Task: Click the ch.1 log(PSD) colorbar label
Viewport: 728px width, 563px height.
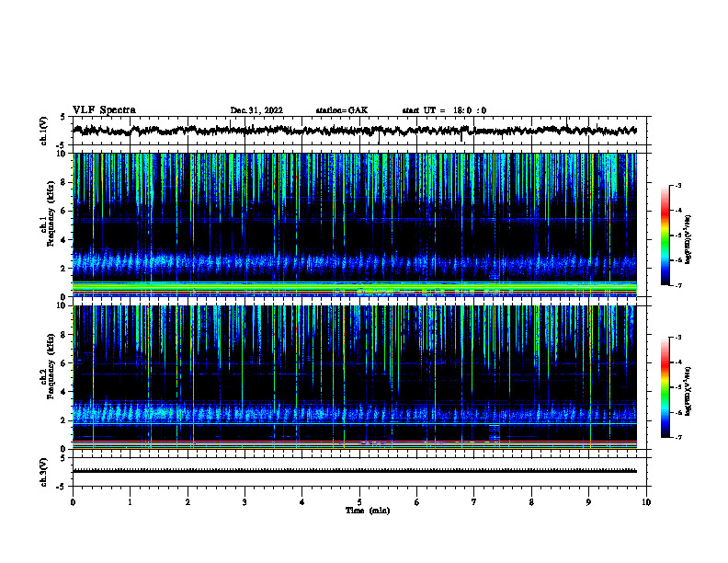Action: tap(688, 239)
